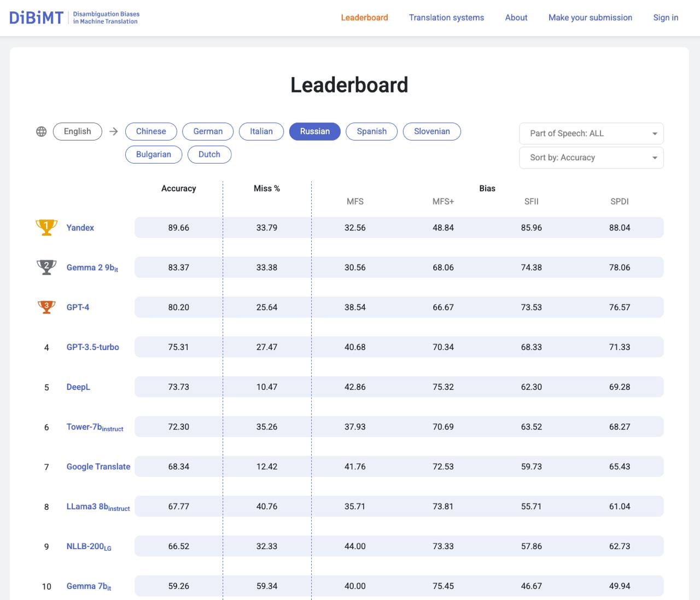This screenshot has height=600, width=700.
Task: Open the NLLB-200 LG system link
Action: point(89,546)
